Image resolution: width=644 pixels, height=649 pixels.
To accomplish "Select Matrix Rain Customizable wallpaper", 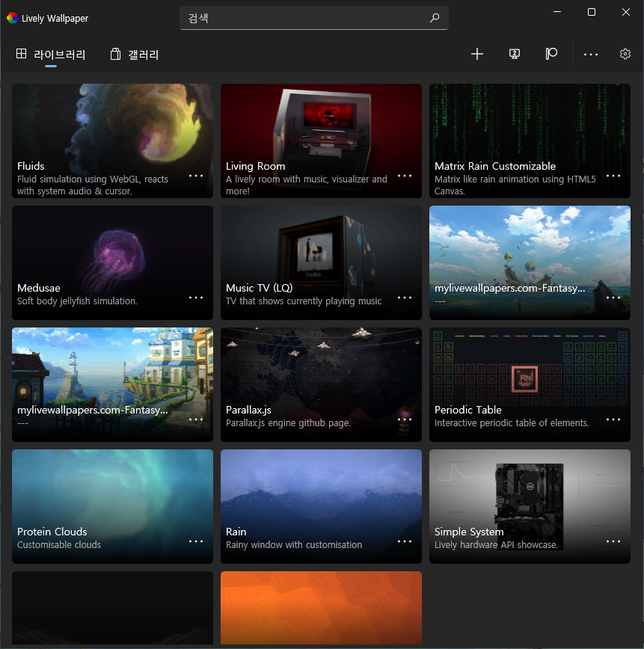I will tap(530, 141).
